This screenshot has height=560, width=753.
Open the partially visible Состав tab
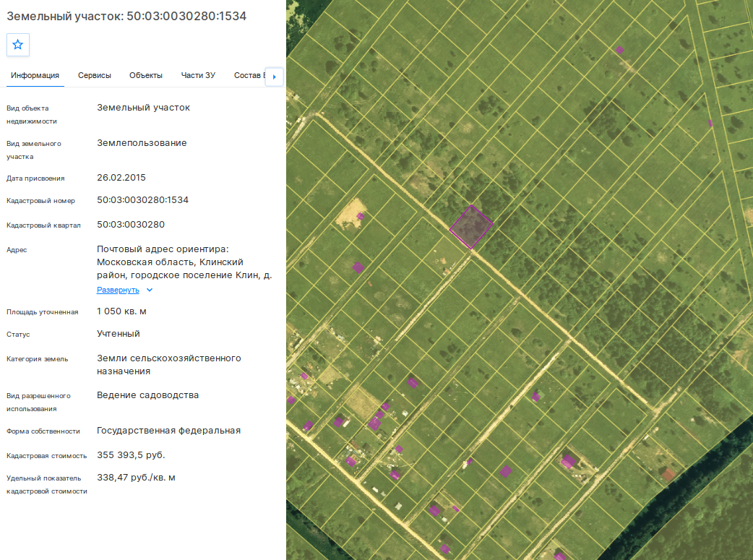pos(249,75)
